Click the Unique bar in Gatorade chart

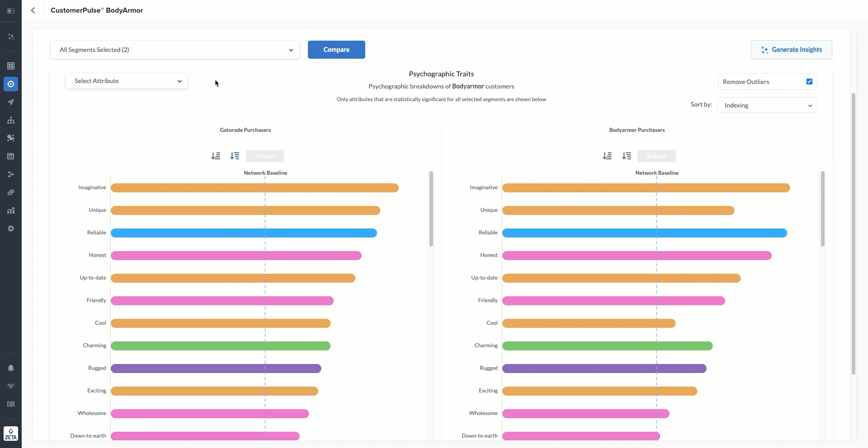click(245, 210)
